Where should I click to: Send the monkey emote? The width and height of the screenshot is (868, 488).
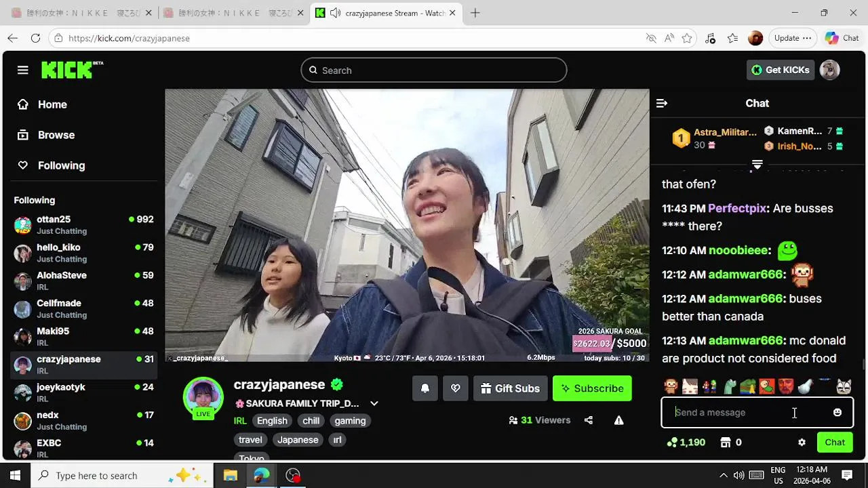click(671, 387)
